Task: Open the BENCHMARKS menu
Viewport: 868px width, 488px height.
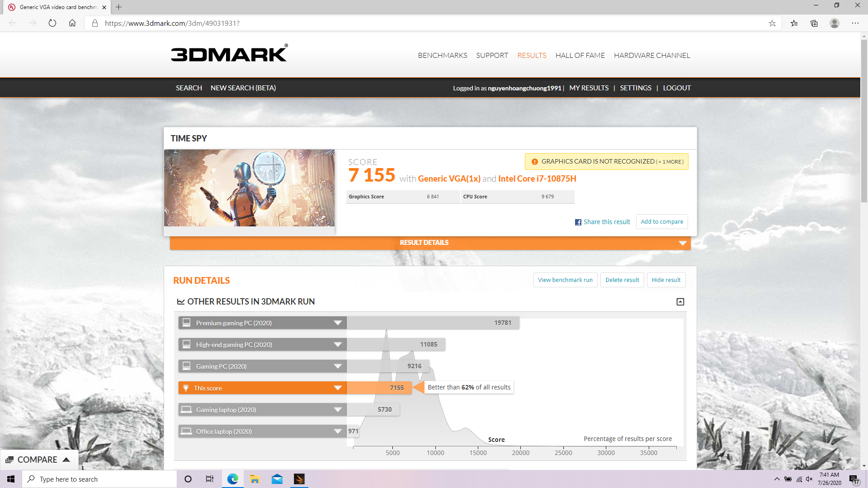Action: (442, 55)
